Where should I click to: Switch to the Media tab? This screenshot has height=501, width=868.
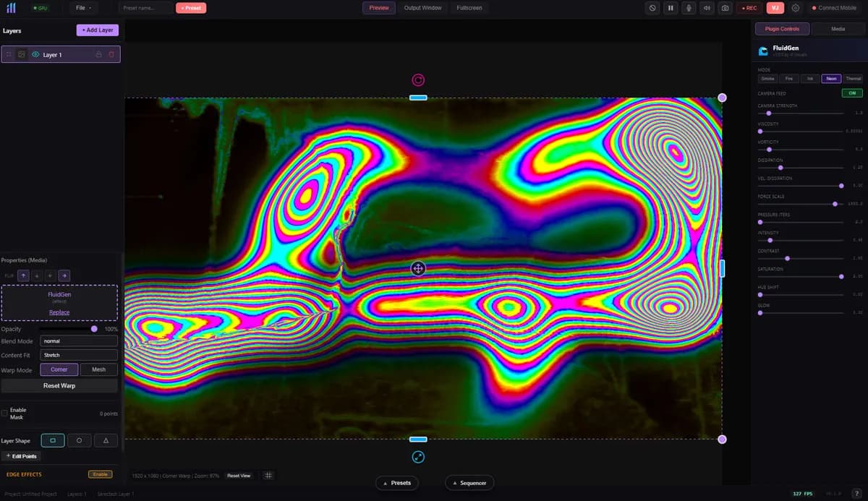pos(837,29)
